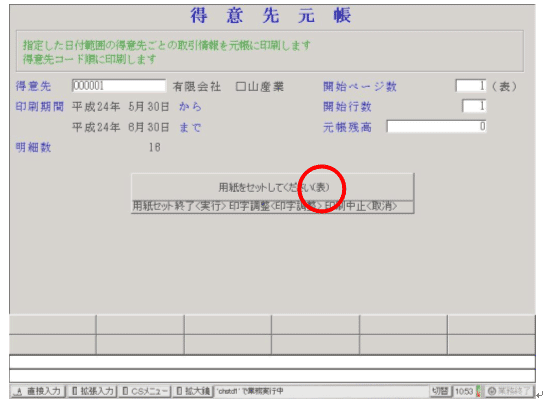Click the 業務終了 button
Image resolution: width=543 pixels, height=403 pixels.
coord(509,391)
